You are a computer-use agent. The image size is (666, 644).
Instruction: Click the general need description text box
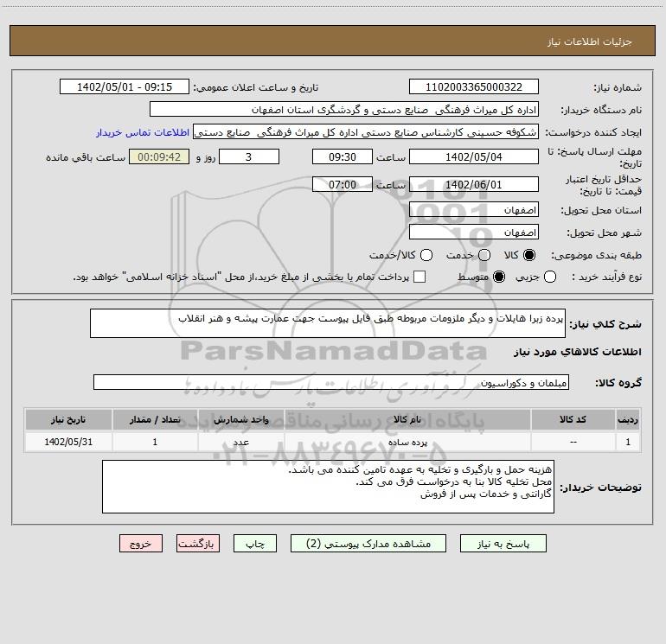click(328, 323)
